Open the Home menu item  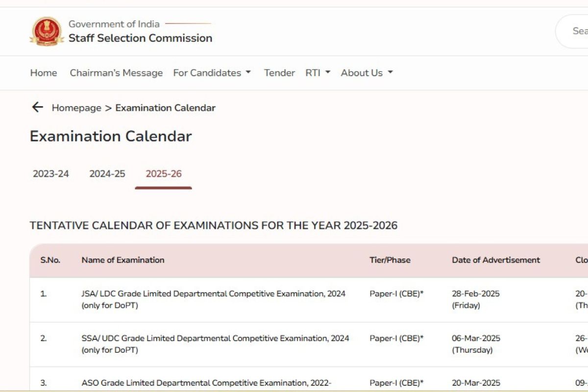coord(44,73)
